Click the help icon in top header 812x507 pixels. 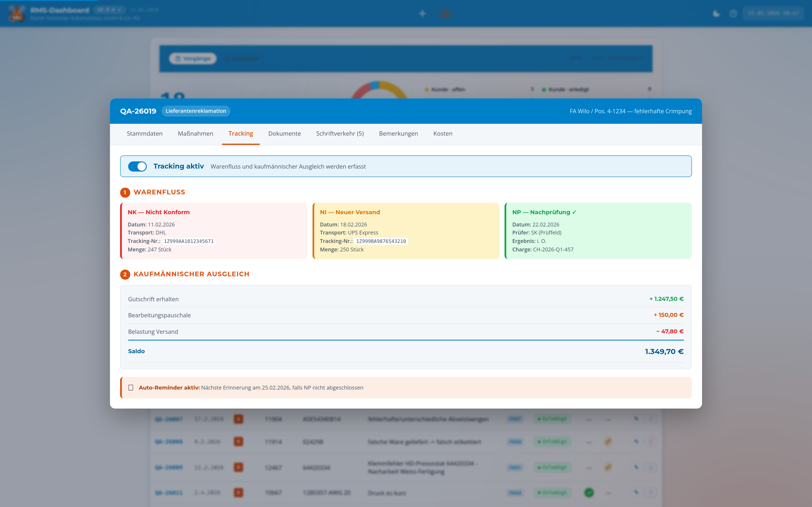733,13
